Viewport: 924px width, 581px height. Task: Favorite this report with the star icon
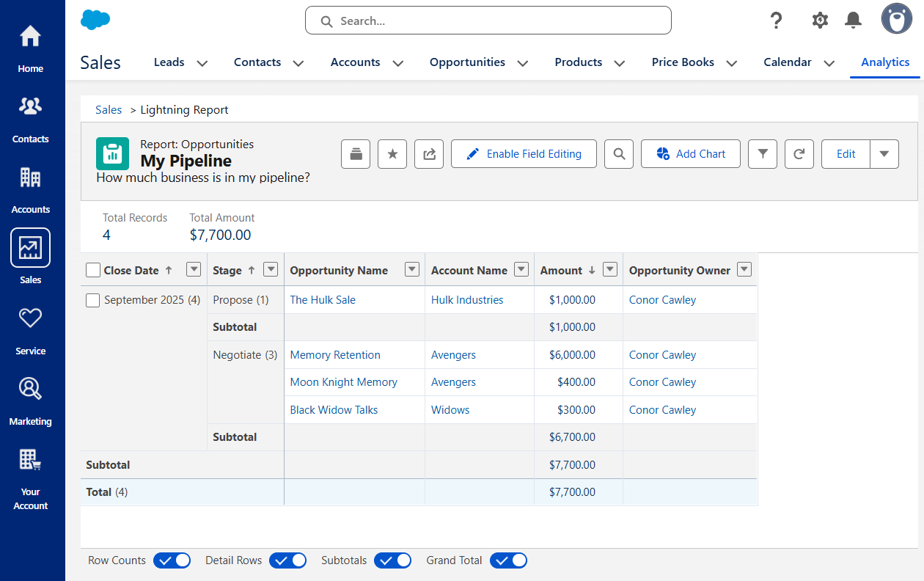coord(392,153)
